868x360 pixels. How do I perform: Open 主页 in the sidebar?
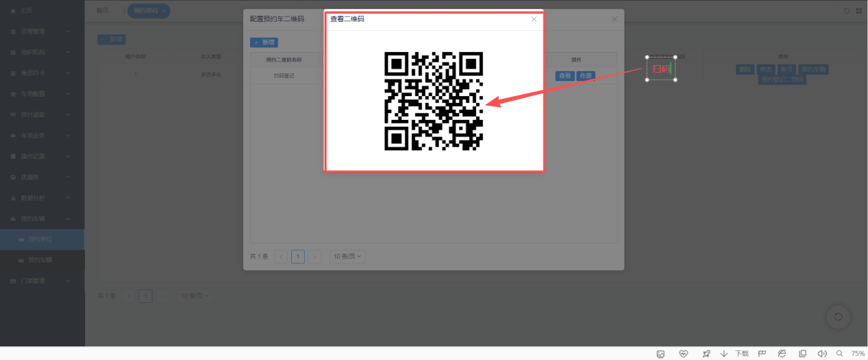[x=42, y=11]
